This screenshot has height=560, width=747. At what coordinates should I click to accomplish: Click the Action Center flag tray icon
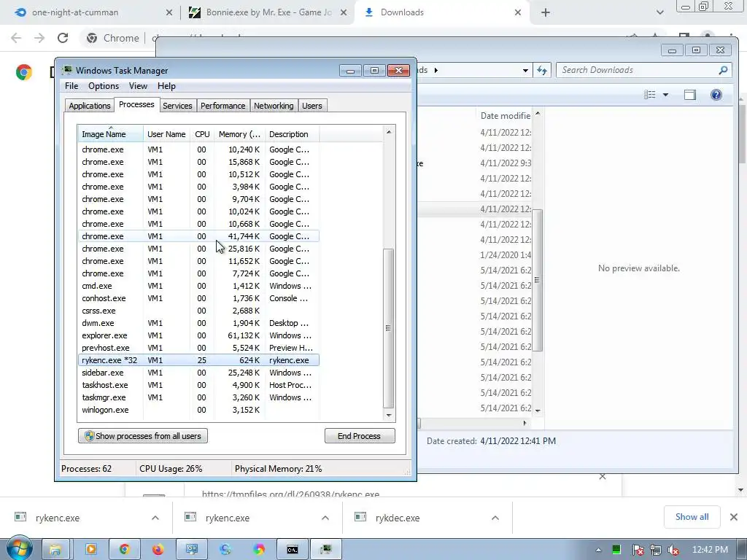[638, 550]
